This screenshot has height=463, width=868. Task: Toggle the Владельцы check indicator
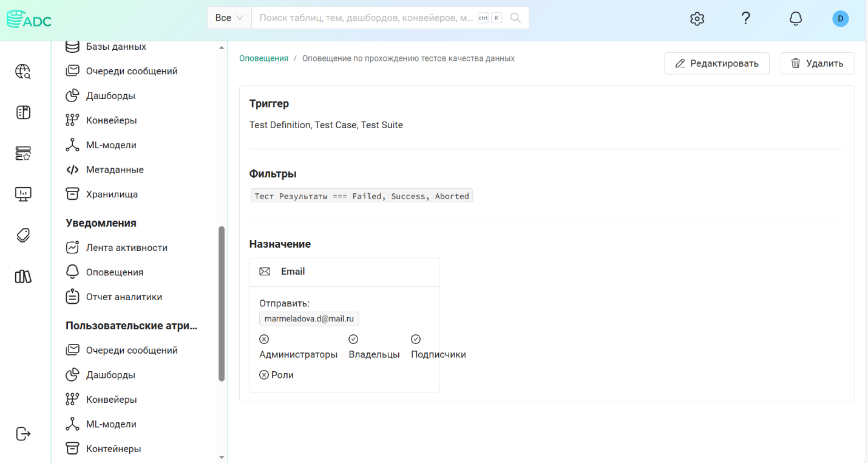tap(353, 339)
